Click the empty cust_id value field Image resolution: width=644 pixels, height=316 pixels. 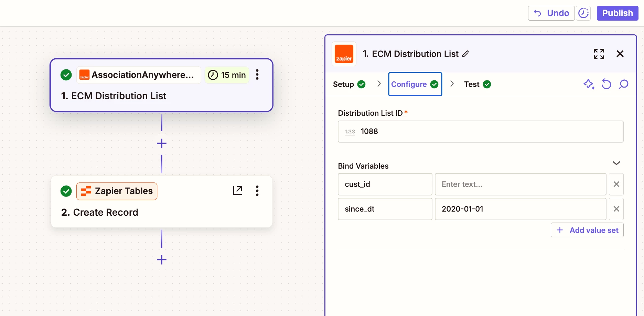pyautogui.click(x=520, y=184)
